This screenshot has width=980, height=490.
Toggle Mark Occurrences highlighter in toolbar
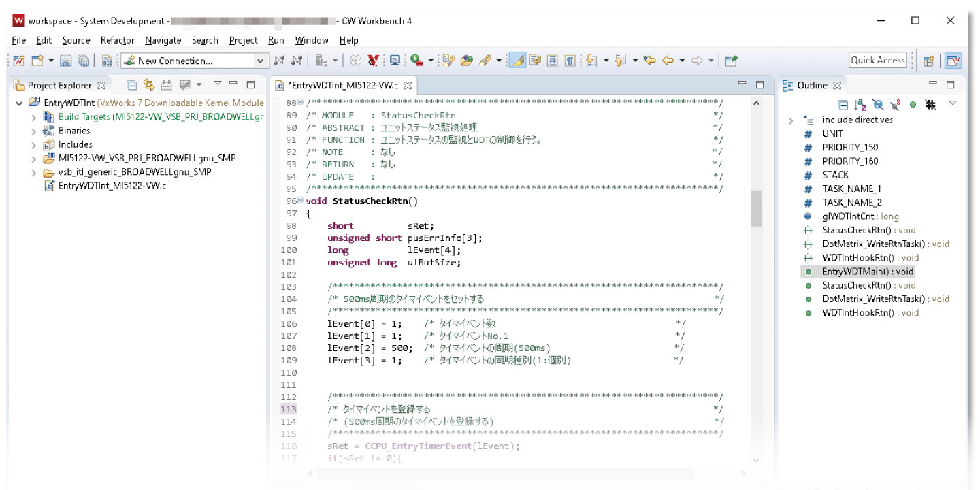click(517, 61)
